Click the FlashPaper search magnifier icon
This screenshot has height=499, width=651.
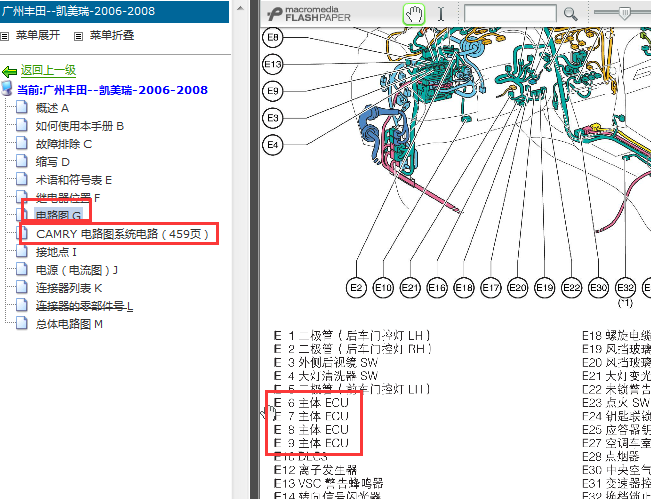(x=570, y=14)
